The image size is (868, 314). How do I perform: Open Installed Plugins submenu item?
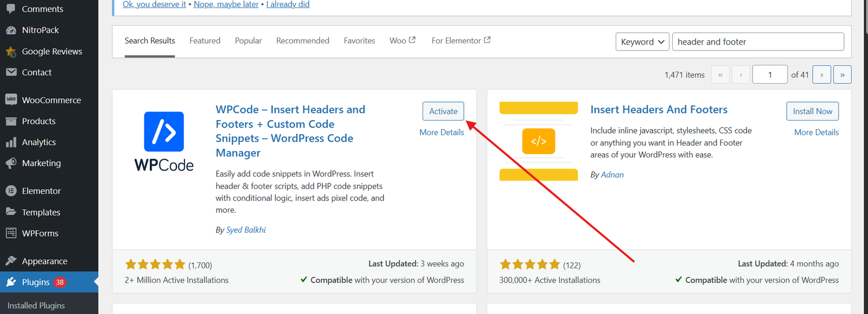[36, 305]
